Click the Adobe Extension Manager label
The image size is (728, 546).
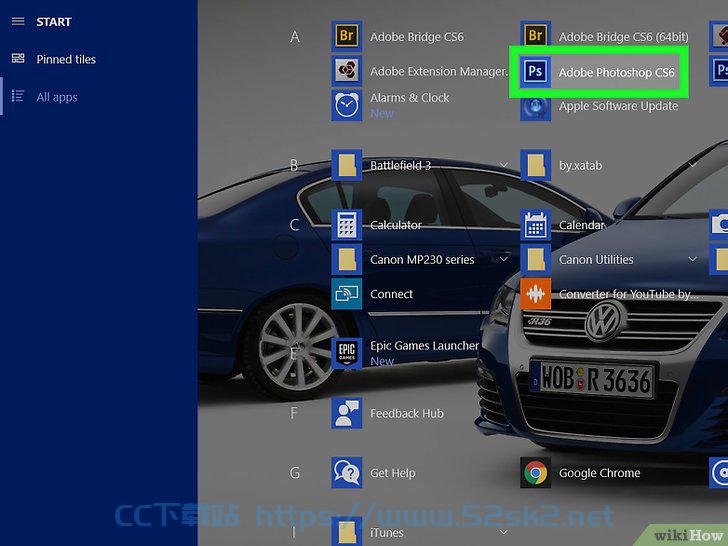pos(439,71)
